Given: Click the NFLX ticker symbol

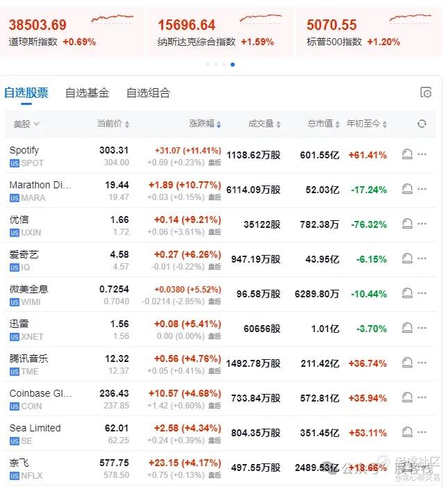Looking at the screenshot, I should click(x=32, y=476).
